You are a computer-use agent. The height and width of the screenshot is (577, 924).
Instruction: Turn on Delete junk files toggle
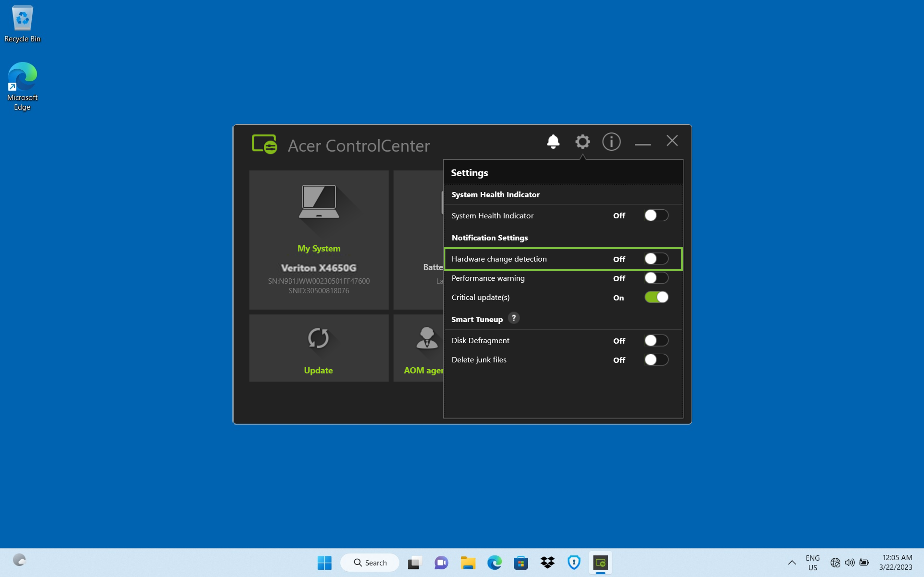click(656, 359)
